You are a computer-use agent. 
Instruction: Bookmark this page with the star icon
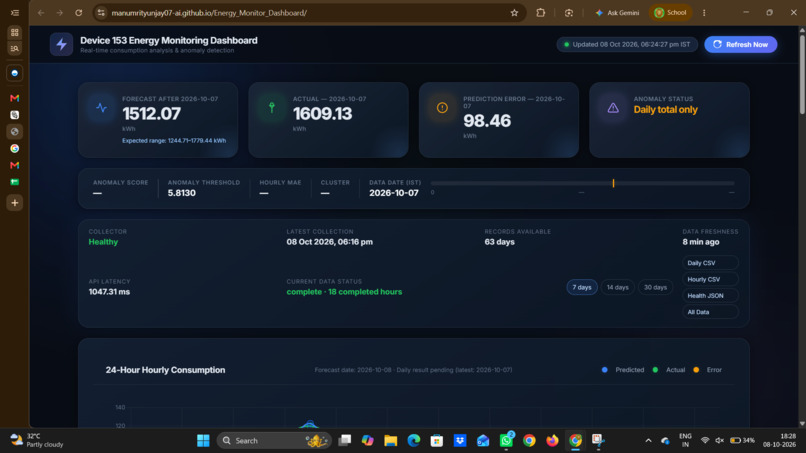[x=514, y=13]
